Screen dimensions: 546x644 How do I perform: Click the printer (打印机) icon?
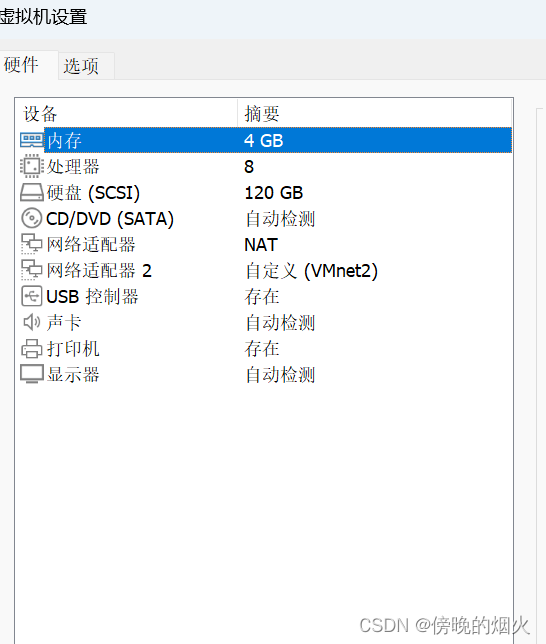coord(32,349)
